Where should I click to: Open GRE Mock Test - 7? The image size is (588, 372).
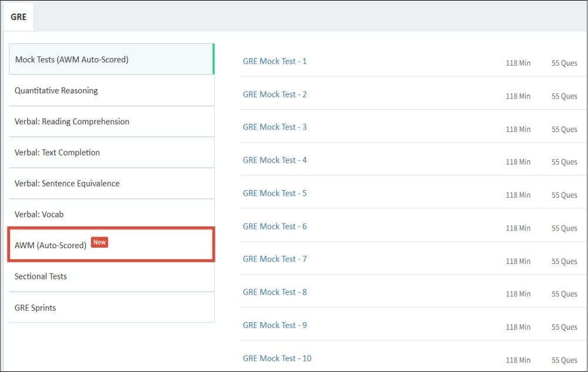coord(275,259)
